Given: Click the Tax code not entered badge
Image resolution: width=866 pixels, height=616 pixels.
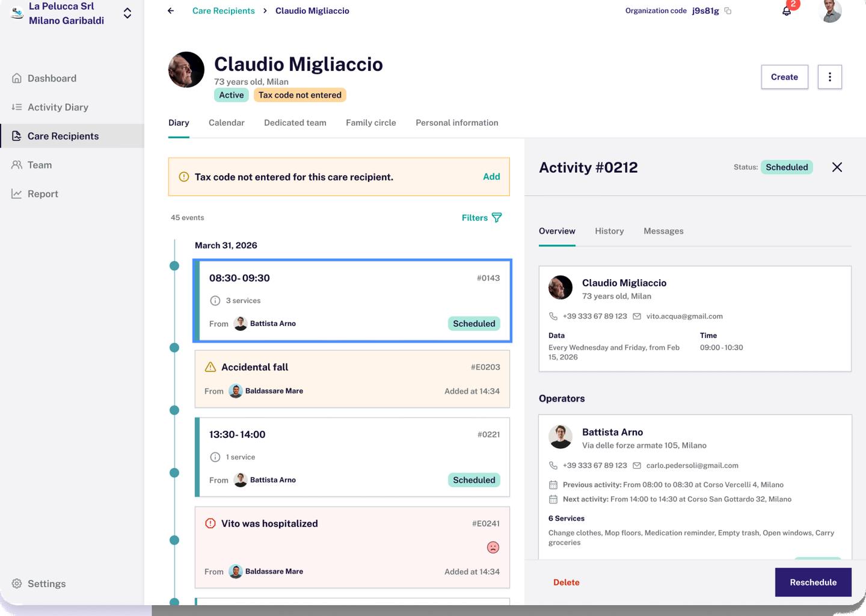Looking at the screenshot, I should (x=300, y=95).
